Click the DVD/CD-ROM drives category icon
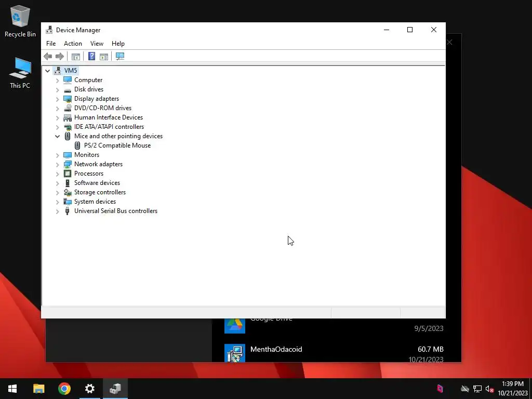Screen dimensions: 532x399 coord(68,108)
